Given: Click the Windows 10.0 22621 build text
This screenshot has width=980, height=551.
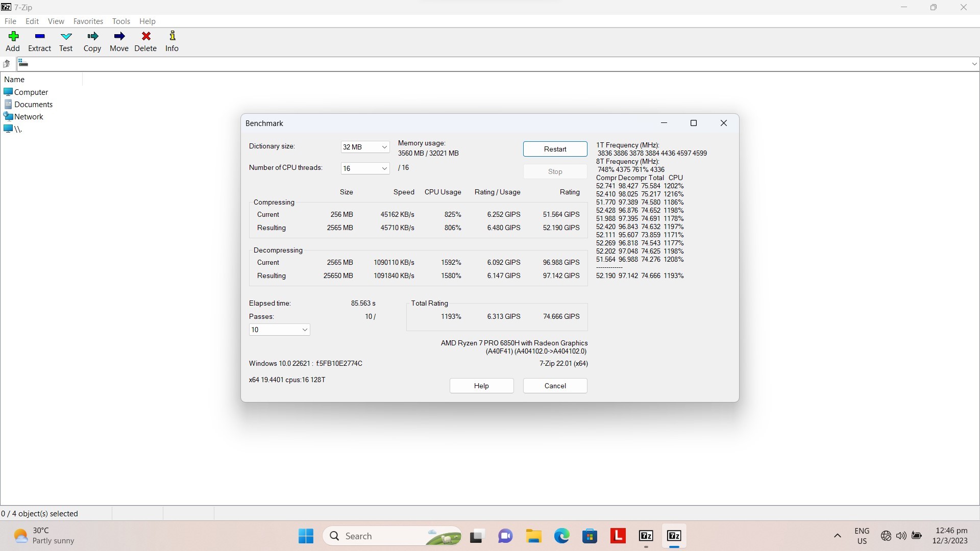Looking at the screenshot, I should [x=305, y=364].
